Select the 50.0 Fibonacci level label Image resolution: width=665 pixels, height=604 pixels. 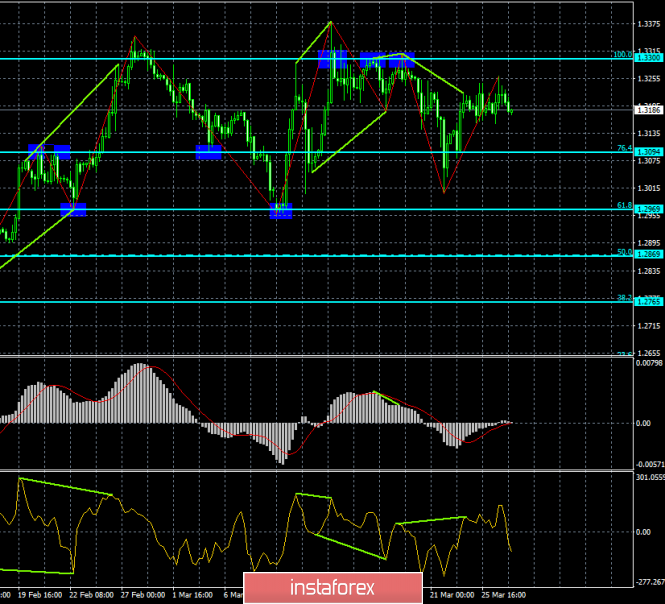tap(626, 251)
